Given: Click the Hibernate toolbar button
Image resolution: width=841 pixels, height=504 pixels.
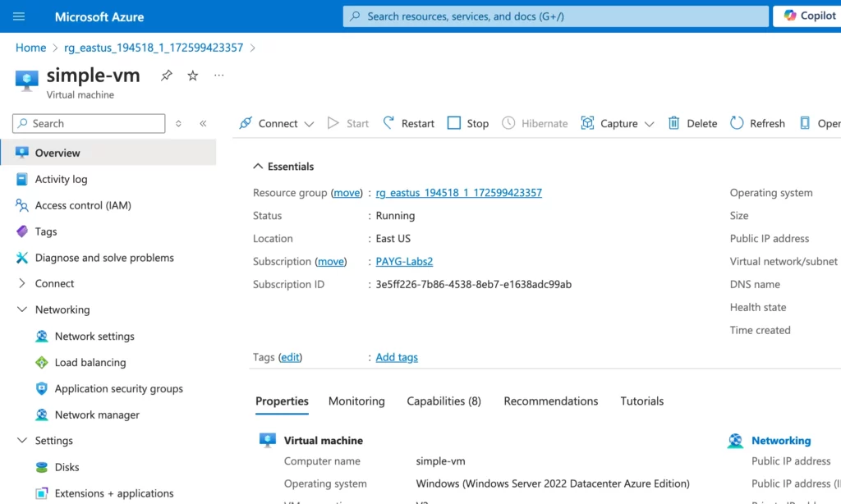Looking at the screenshot, I should (x=535, y=123).
